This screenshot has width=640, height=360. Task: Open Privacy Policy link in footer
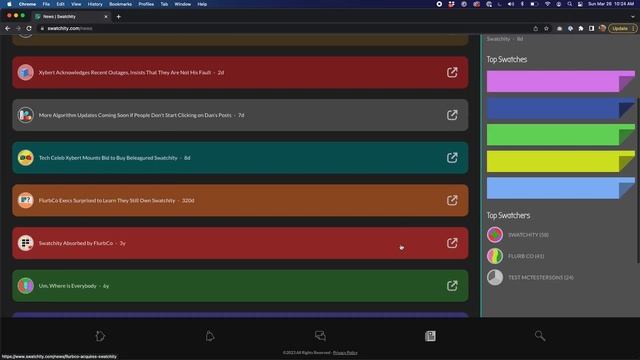tap(345, 353)
